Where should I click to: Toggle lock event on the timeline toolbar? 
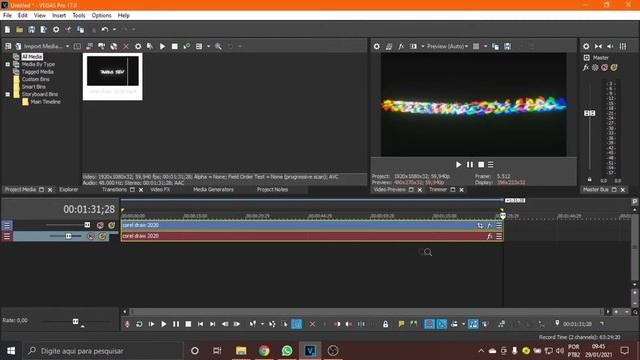(x=385, y=324)
